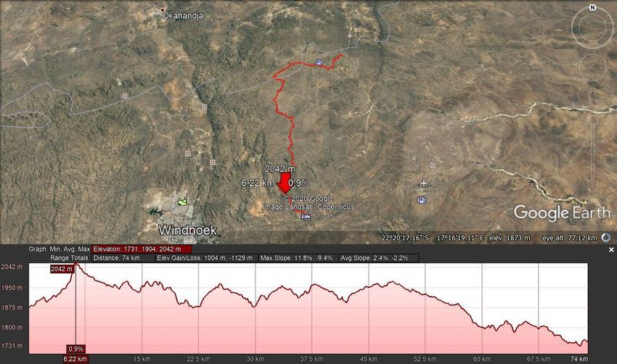Click the zoom slider on the right
The width and height of the screenshot is (617, 364).
pos(592,140)
